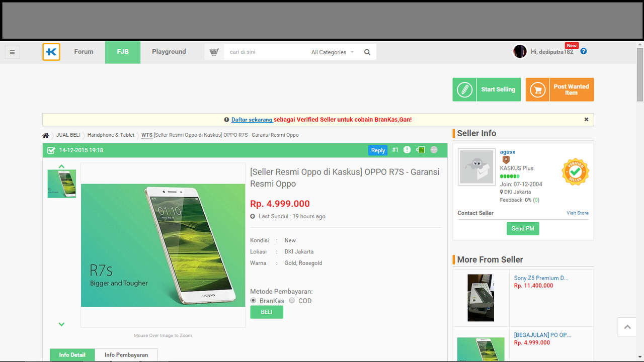The height and width of the screenshot is (362, 644).
Task: Open the Visit Store link
Action: click(578, 213)
